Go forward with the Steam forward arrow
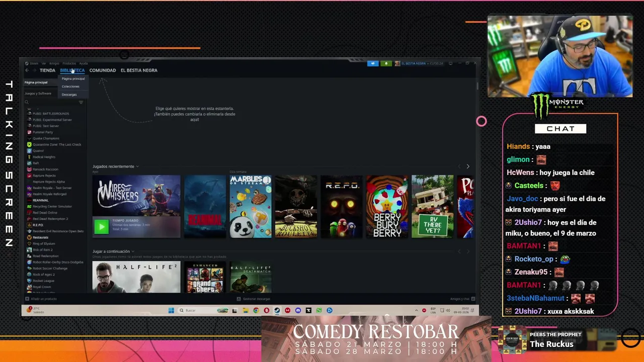 [x=34, y=70]
